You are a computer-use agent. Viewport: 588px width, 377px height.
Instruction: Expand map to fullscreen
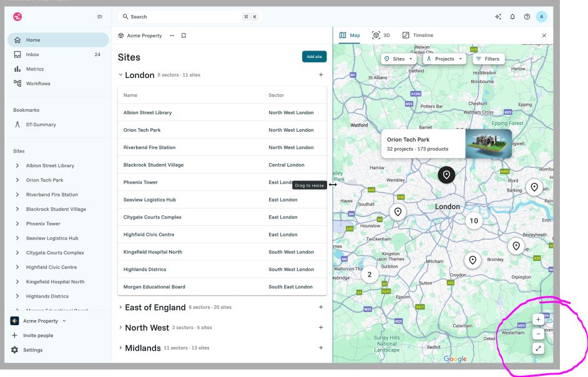click(x=538, y=348)
